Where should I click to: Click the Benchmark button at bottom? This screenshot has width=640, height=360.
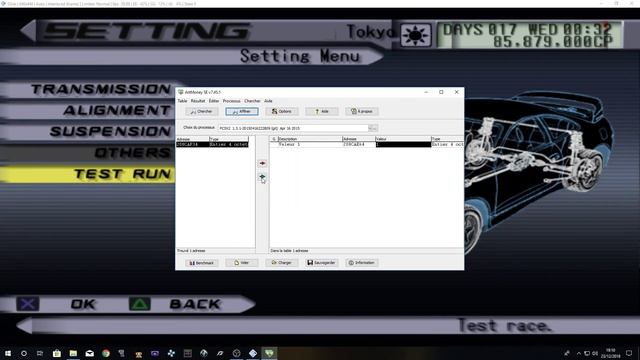tap(202, 263)
